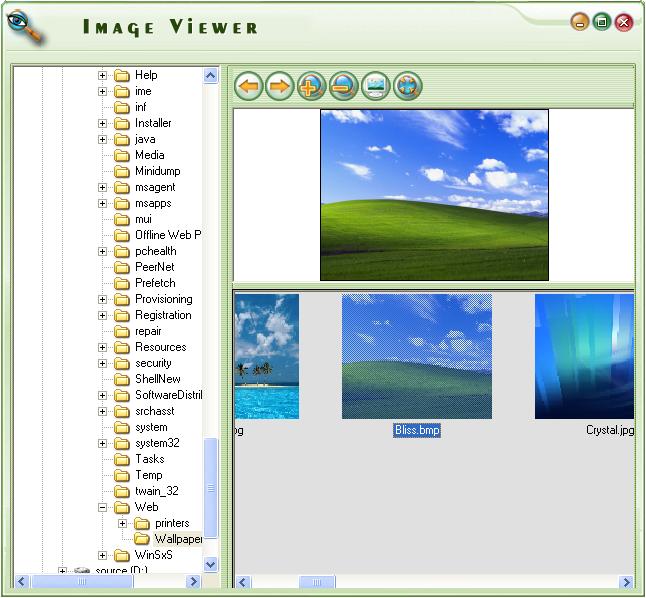Select the Bliss.bmp thumbnail image
The image size is (646, 598).
coord(417,356)
